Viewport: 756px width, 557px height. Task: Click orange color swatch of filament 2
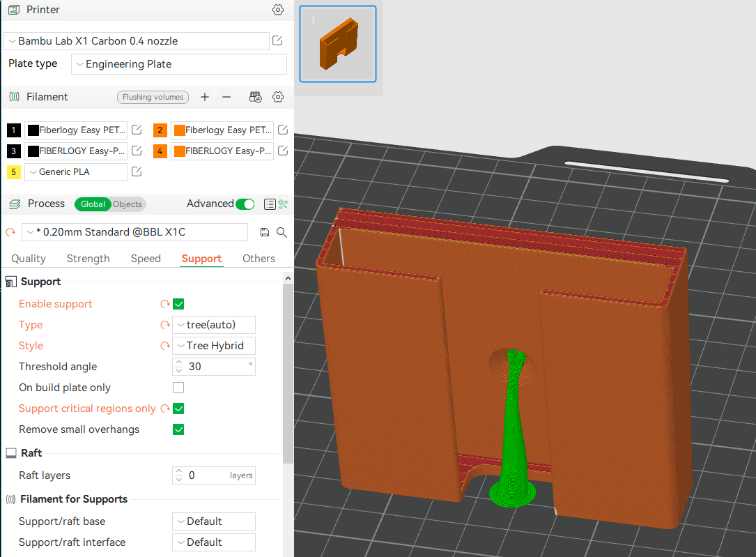tap(179, 130)
